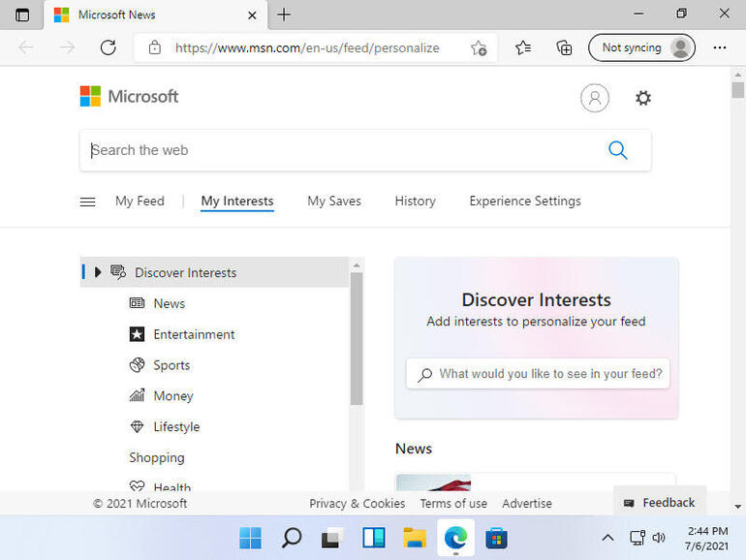Viewport: 746px width, 560px height.
Task: Open Edge settings and more menu
Action: point(719,47)
